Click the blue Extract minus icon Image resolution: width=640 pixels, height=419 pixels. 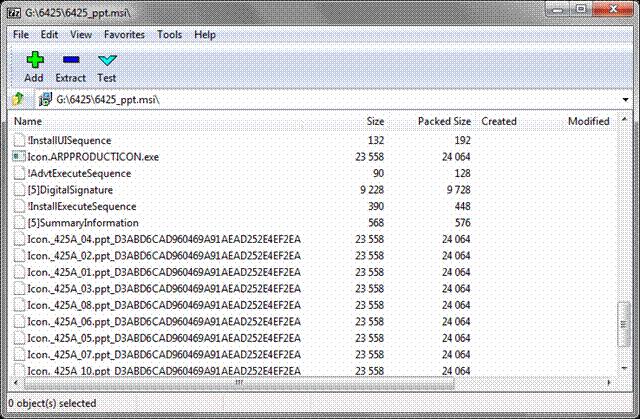coord(70,60)
